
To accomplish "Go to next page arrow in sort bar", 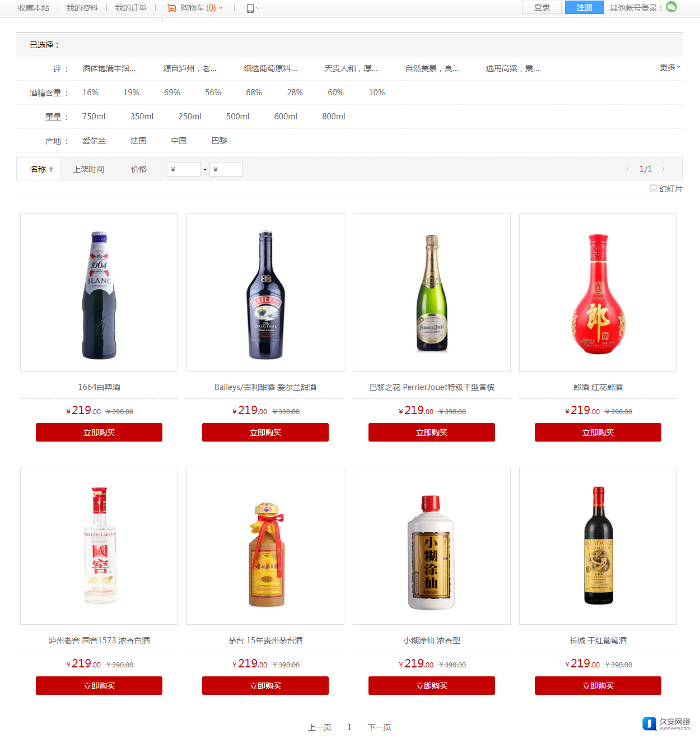I will tap(664, 169).
